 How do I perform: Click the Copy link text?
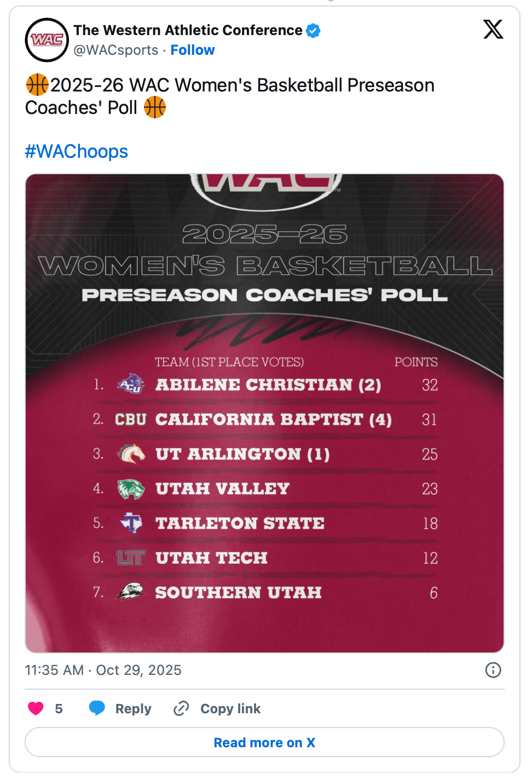(230, 709)
